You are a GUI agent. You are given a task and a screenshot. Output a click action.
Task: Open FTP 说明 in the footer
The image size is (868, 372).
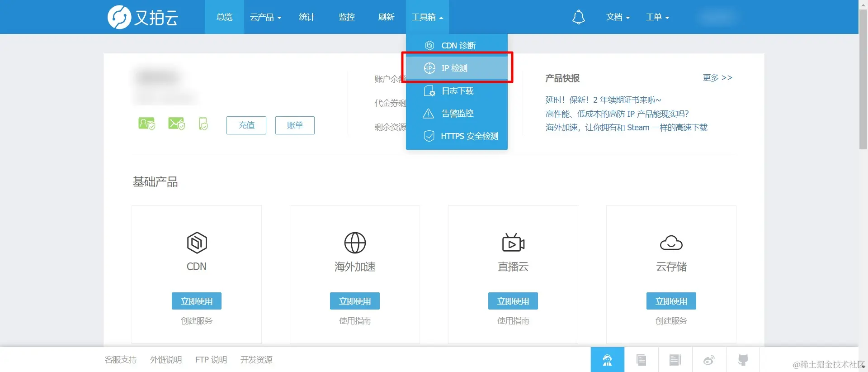(211, 360)
